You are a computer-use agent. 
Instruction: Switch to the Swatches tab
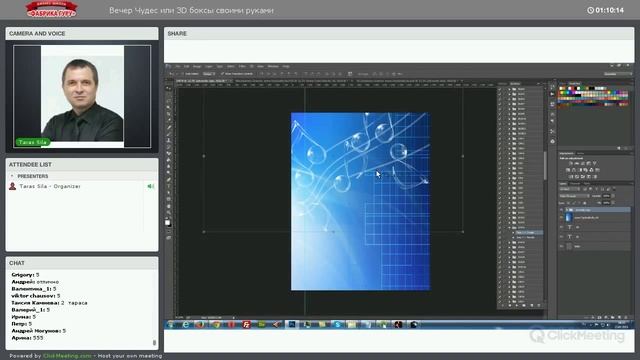coord(574,83)
